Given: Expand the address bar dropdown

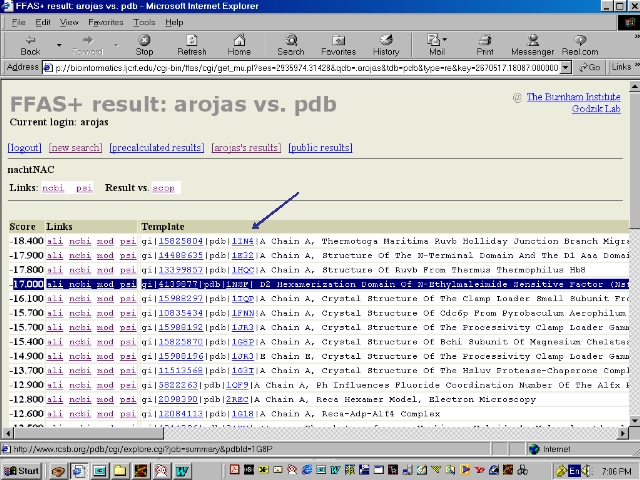Looking at the screenshot, I should [566, 67].
